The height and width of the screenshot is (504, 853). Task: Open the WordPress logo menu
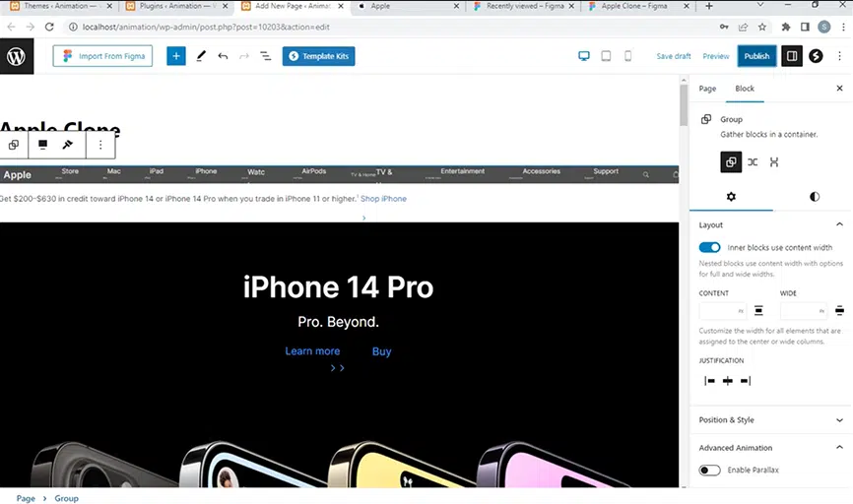[x=17, y=56]
